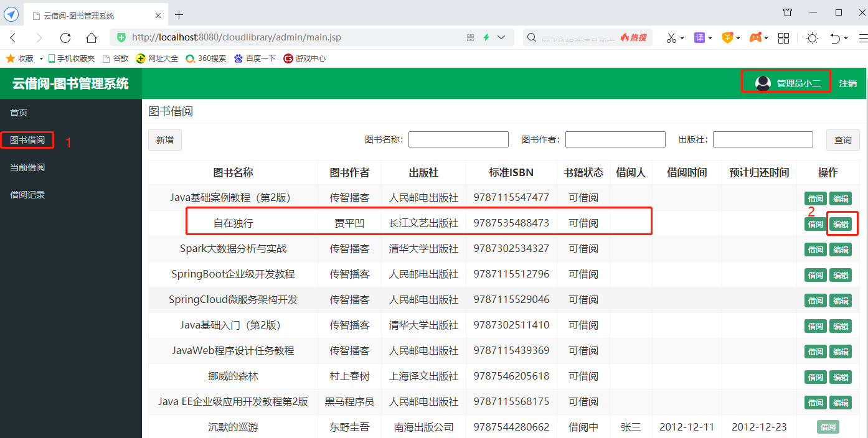Select 图书借阅 in the sidebar
Viewport: 868px width, 438px height.
pyautogui.click(x=27, y=140)
